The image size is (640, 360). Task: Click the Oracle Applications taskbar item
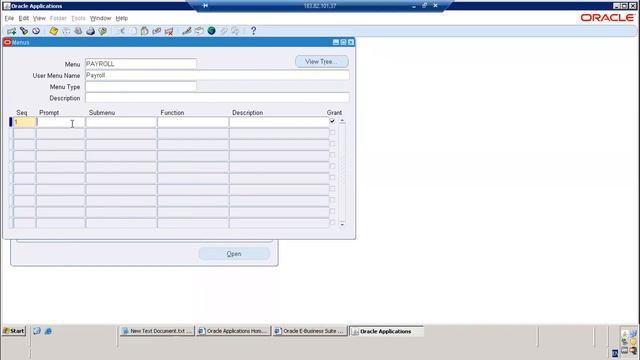(386, 331)
